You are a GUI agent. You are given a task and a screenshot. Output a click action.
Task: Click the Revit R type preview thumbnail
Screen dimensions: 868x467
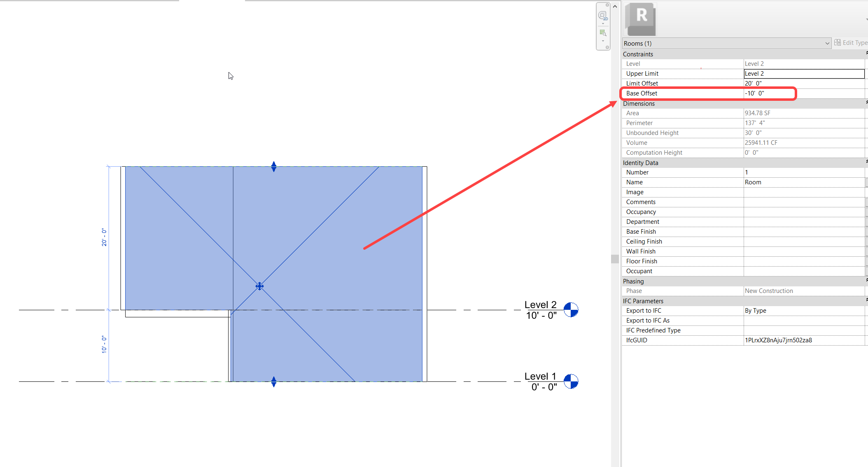[640, 19]
